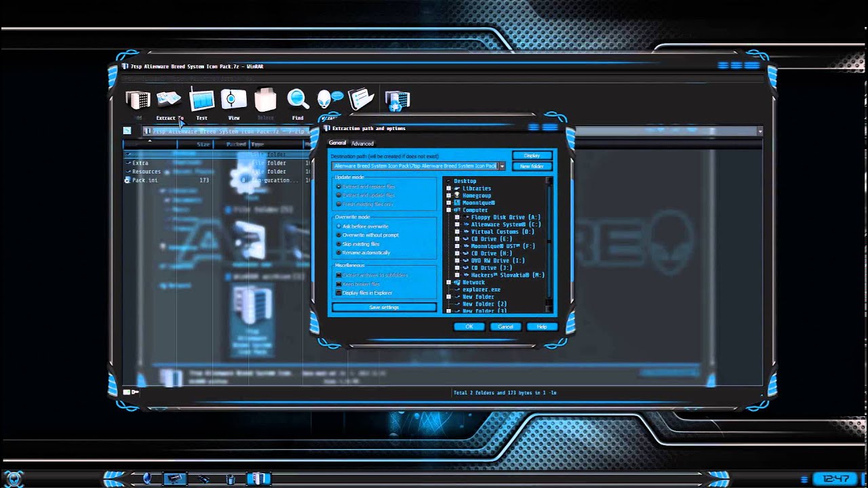
Task: Select the Extract To toolbar icon
Action: (168, 100)
